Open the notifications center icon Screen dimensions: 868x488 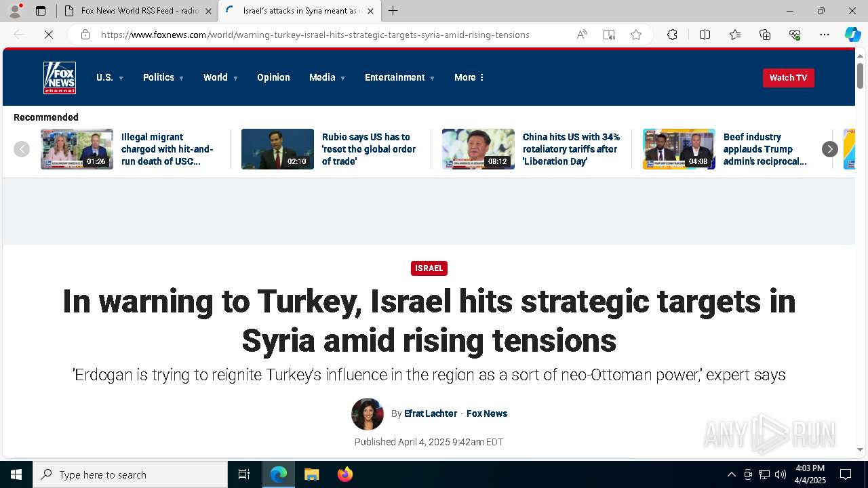point(846,474)
